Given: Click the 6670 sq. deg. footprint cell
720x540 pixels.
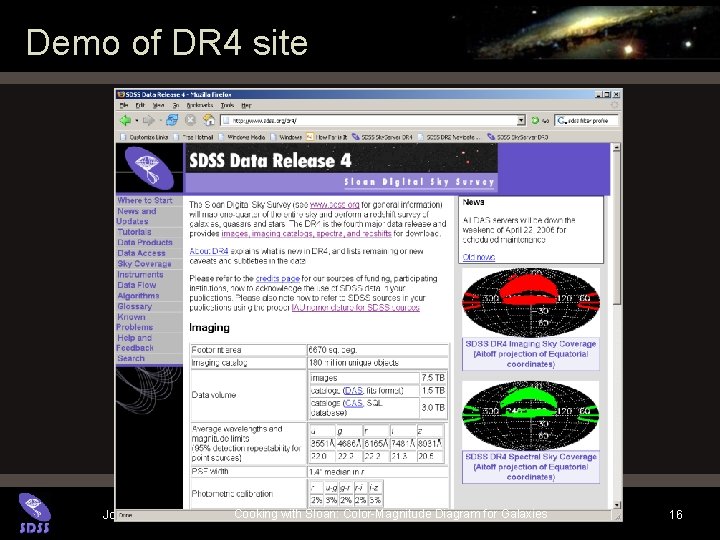Looking at the screenshot, I should point(378,350).
